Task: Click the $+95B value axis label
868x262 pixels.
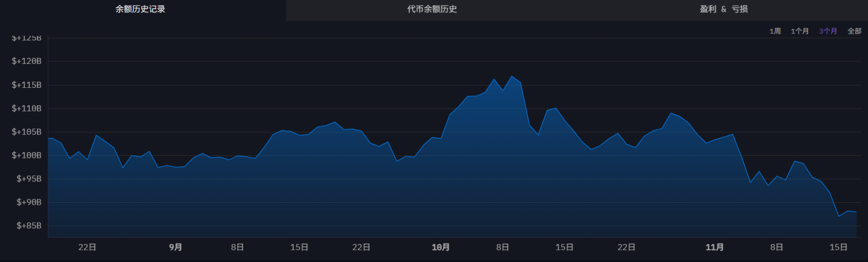Action: click(29, 179)
